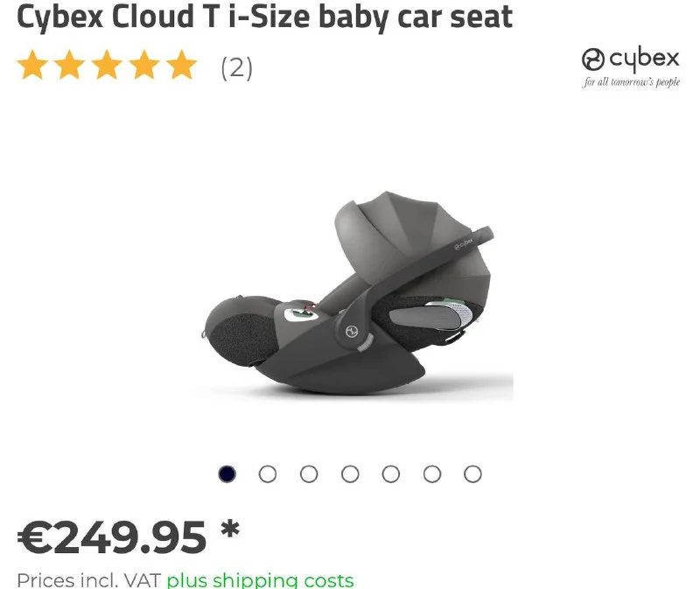This screenshot has width=700, height=589.
Task: Open the Cybex brand logo
Action: point(630,60)
